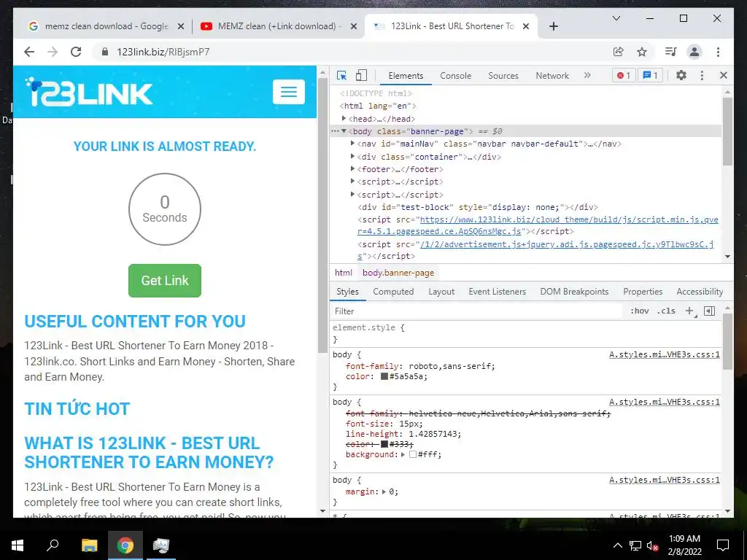Expand the nav mainNav node
Image resolution: width=747 pixels, height=560 pixels.
pos(352,144)
